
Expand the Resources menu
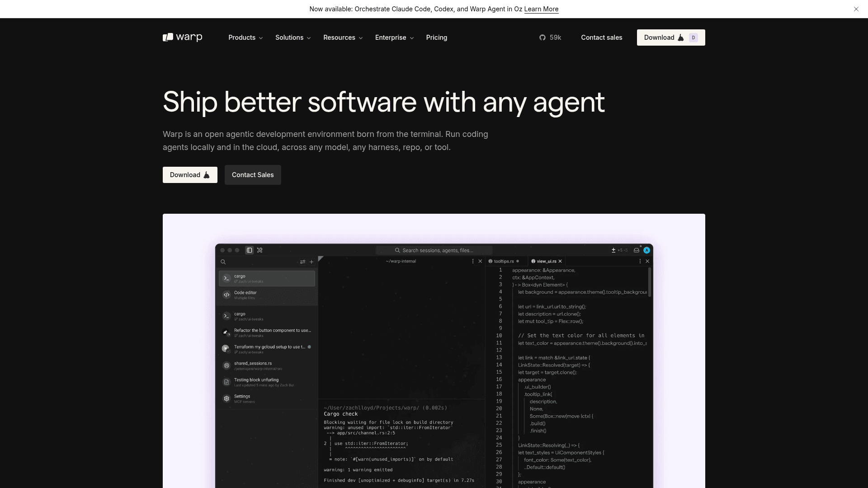343,38
